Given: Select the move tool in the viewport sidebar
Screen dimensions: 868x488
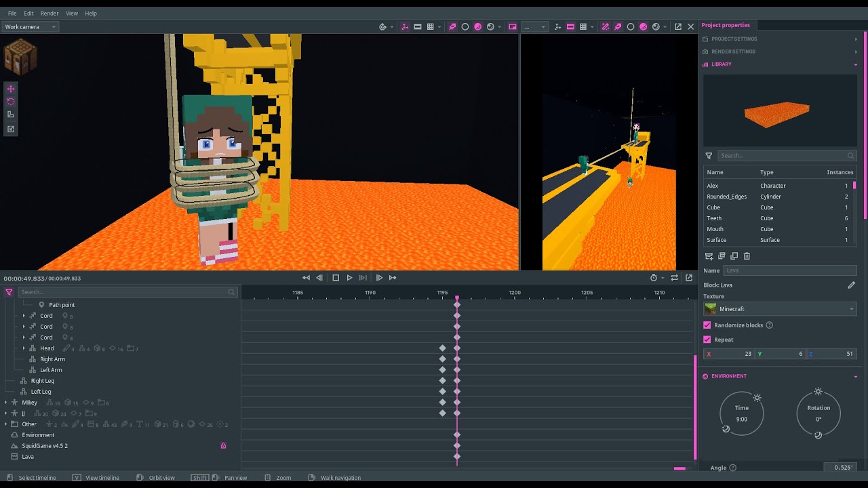Looking at the screenshot, I should pyautogui.click(x=11, y=89).
